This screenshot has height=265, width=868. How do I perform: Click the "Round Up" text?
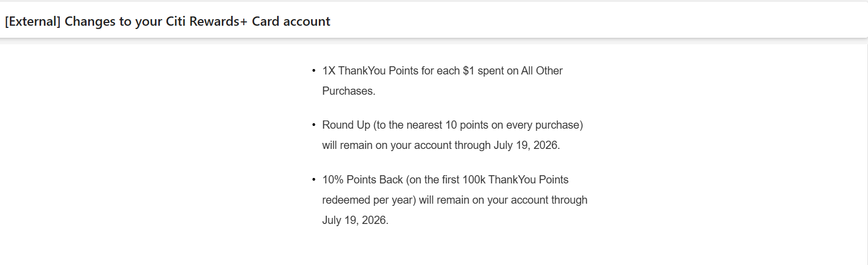346,125
